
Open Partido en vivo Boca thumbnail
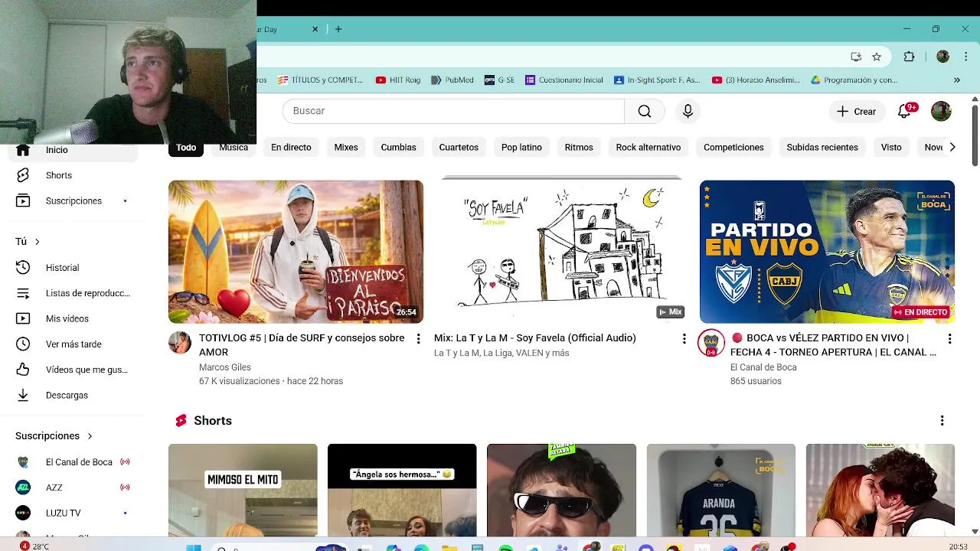click(827, 252)
